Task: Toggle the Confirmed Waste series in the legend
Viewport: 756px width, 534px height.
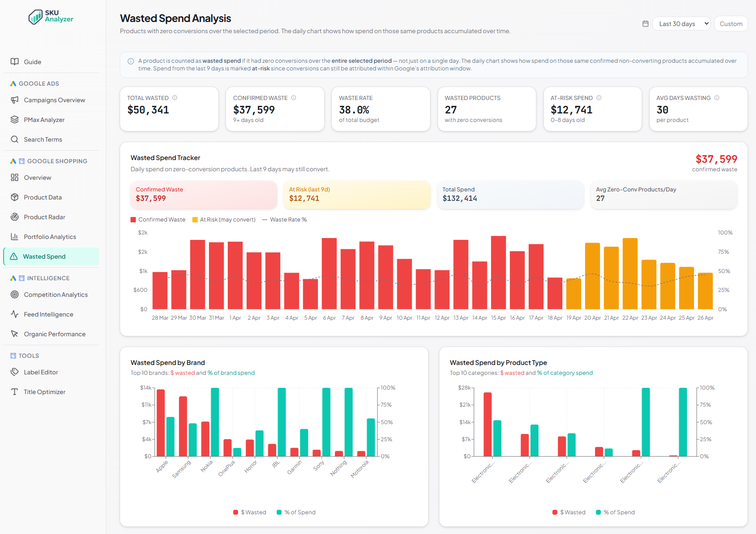Action: 158,219
